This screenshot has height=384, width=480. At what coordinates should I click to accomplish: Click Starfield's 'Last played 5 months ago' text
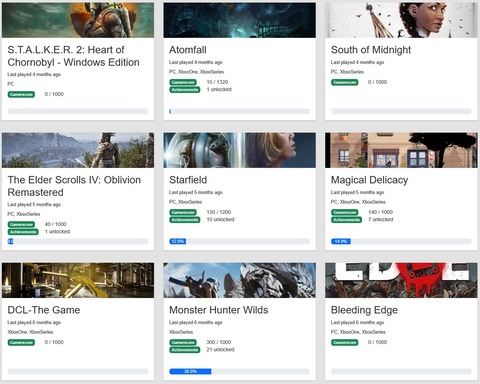[196, 192]
